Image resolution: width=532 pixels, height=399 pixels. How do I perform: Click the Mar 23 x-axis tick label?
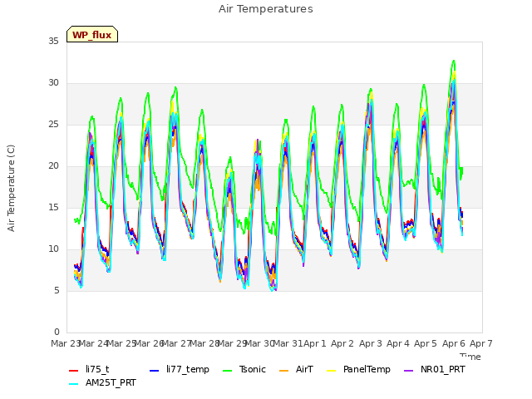(x=66, y=343)
